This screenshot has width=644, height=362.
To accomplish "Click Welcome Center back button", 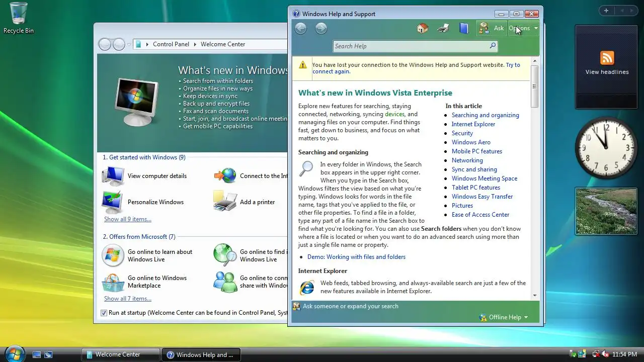I will click(x=104, y=44).
